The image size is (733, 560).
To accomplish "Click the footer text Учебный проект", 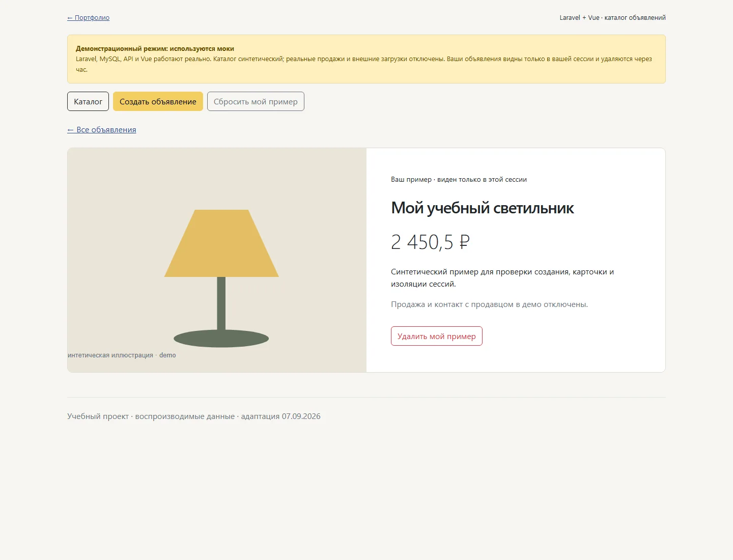I will 194,416.
